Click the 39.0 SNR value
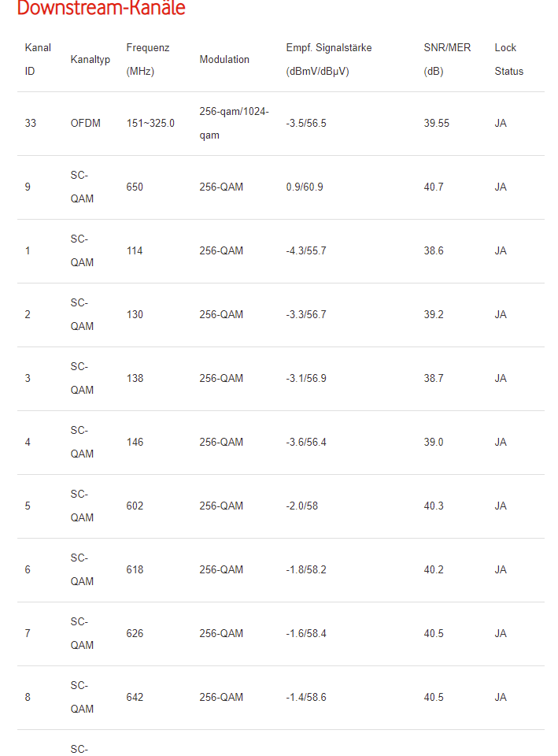558x756 pixels. [x=434, y=443]
